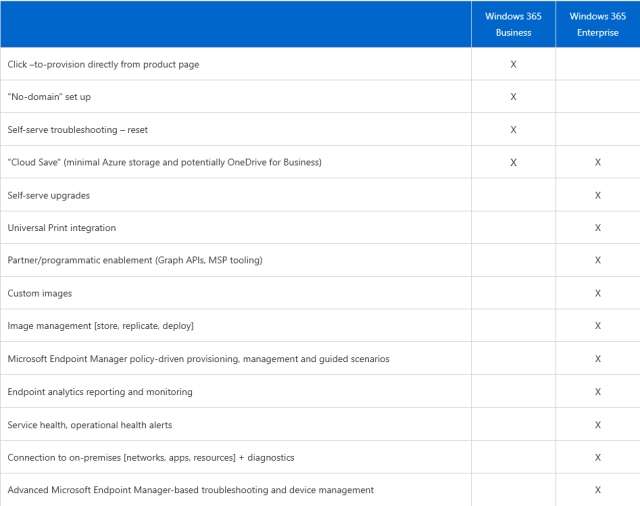Screen dimensions: 640x506
Task: Click Service health, operational health alerts label
Action: pyautogui.click(x=89, y=424)
